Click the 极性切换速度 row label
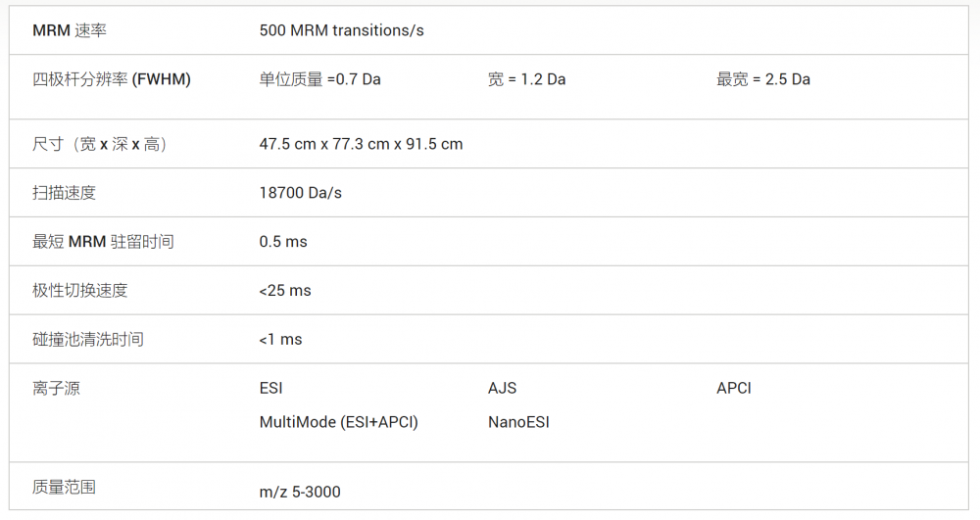The height and width of the screenshot is (520, 980). pos(80,291)
